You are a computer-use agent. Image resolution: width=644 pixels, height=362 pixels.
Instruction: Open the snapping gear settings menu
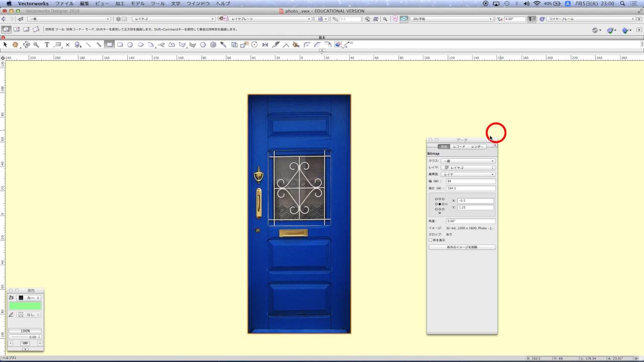(596, 30)
